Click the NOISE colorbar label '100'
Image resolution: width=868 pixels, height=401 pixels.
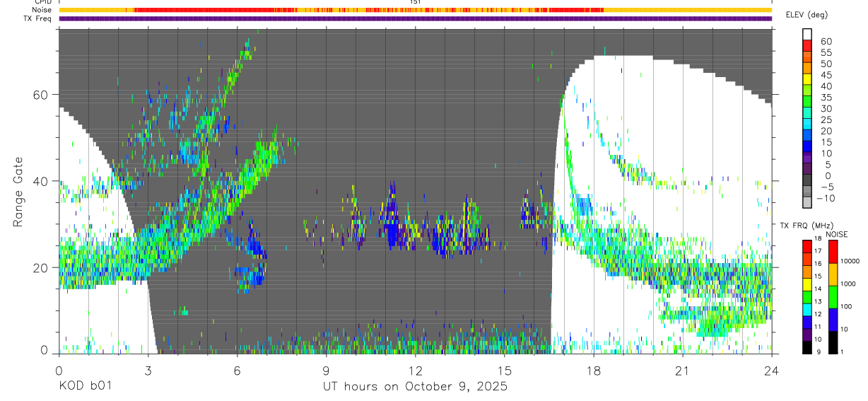[x=848, y=307]
